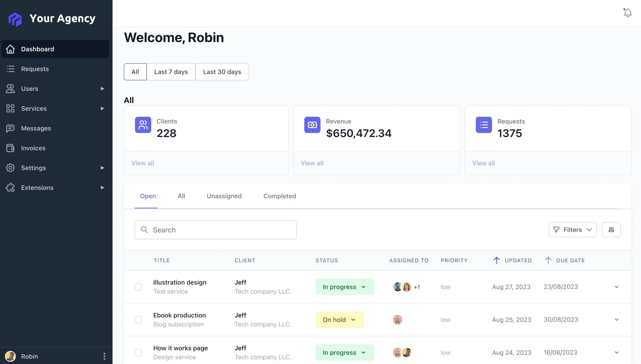Check the How it works page checkbox
The image size is (641, 364).
click(138, 352)
